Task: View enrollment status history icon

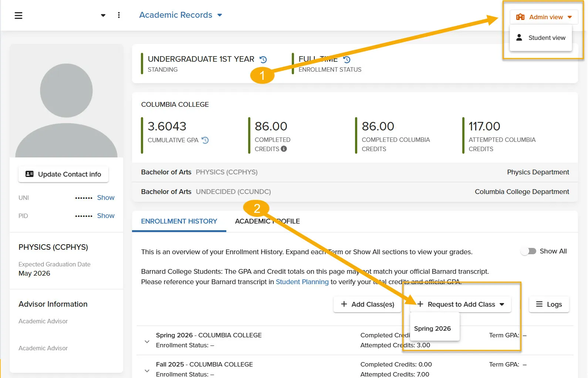Action: click(347, 59)
